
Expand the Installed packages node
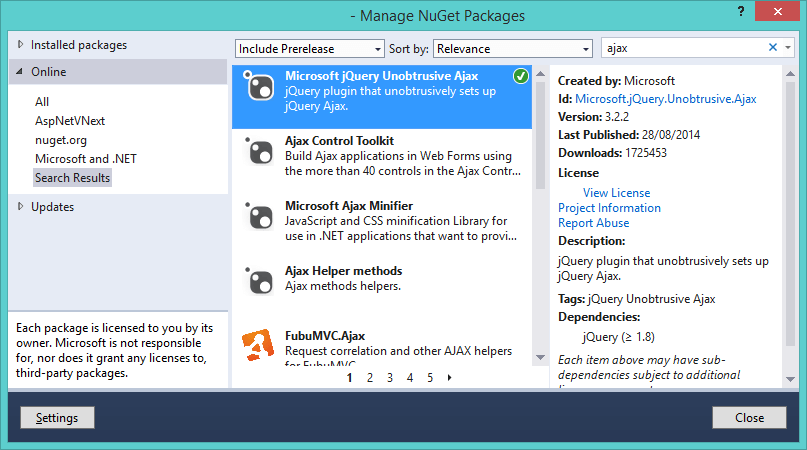(20, 44)
